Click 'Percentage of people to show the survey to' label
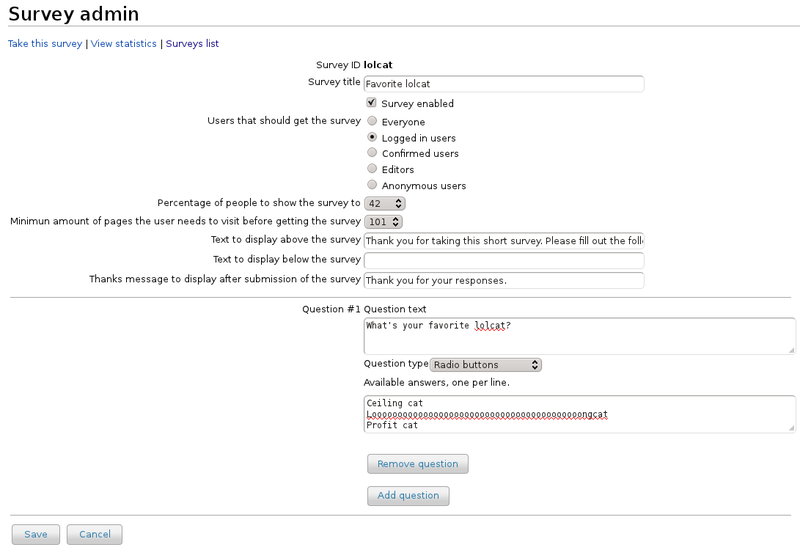 (259, 203)
